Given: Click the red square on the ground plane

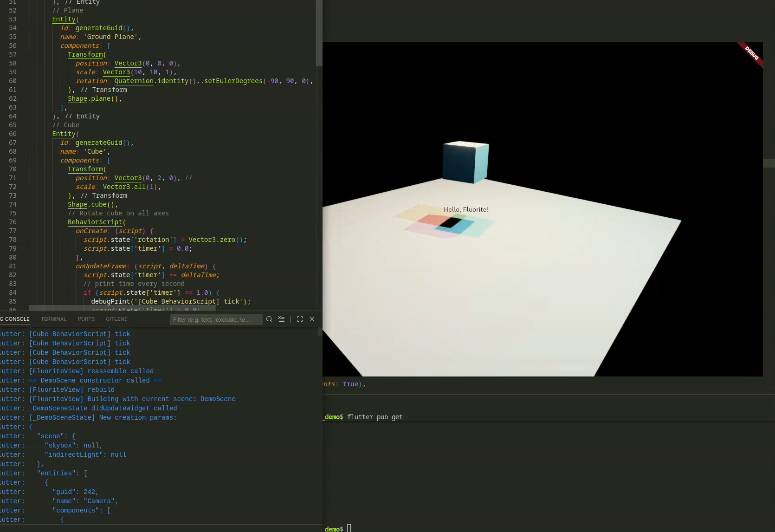Looking at the screenshot, I should pos(435,218).
